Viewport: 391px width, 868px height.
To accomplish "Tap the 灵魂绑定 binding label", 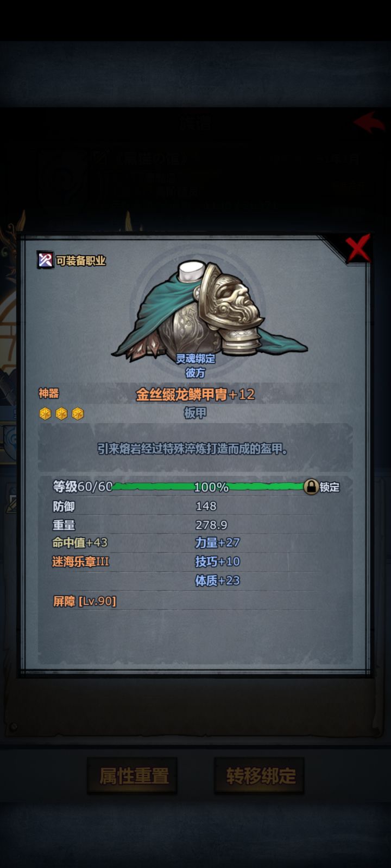I will pos(195,359).
